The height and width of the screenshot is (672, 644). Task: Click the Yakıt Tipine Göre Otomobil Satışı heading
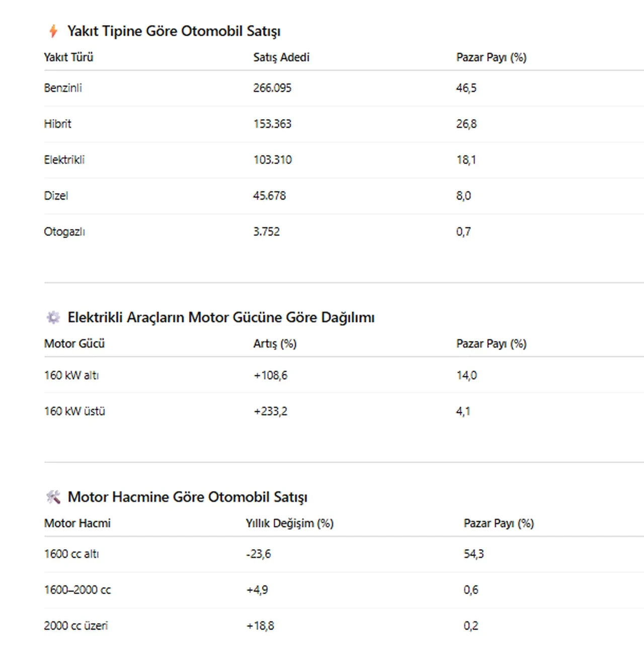pos(174,31)
